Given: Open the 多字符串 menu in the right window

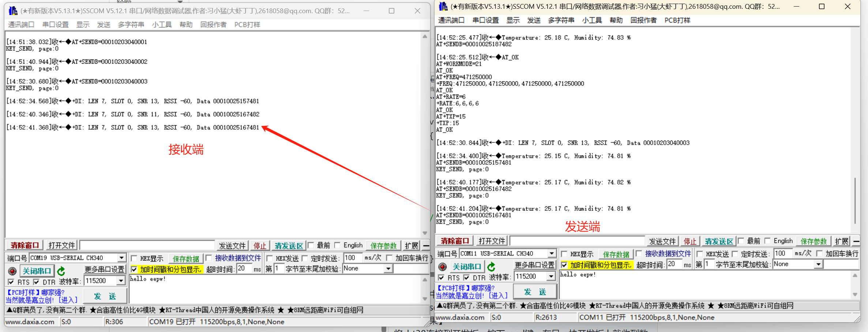Looking at the screenshot, I should coord(561,20).
